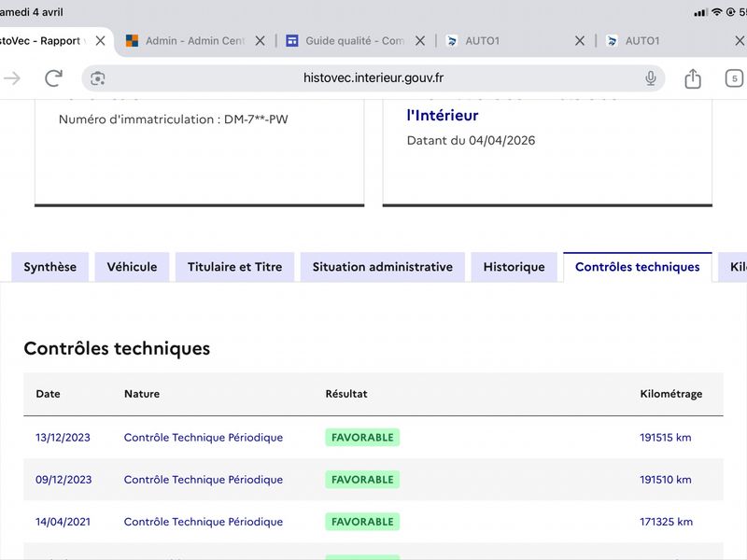Click the histovec.interieur.gouv.fr address field
Viewport: 747px width, 560px height.
373,78
